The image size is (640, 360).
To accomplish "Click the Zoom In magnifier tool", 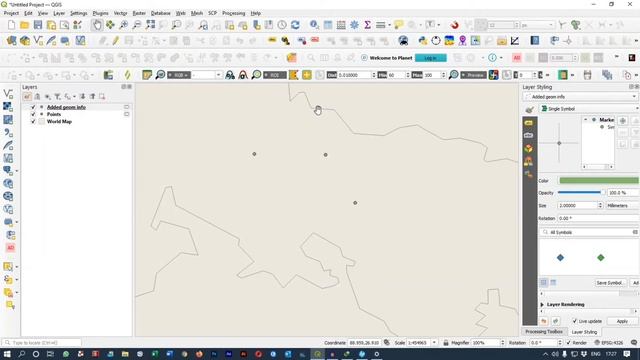I will pyautogui.click(x=123, y=25).
